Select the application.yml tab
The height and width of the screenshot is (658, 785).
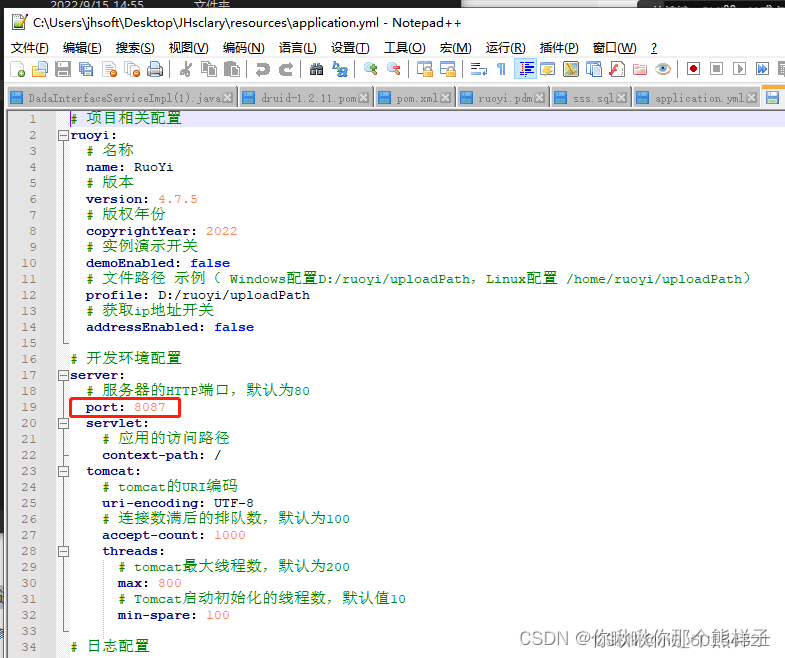[x=696, y=98]
